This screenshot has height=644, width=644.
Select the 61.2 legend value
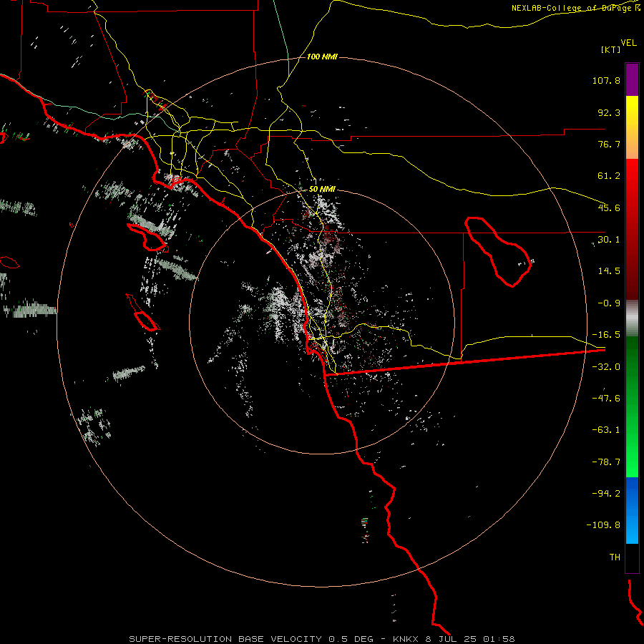coord(609,176)
